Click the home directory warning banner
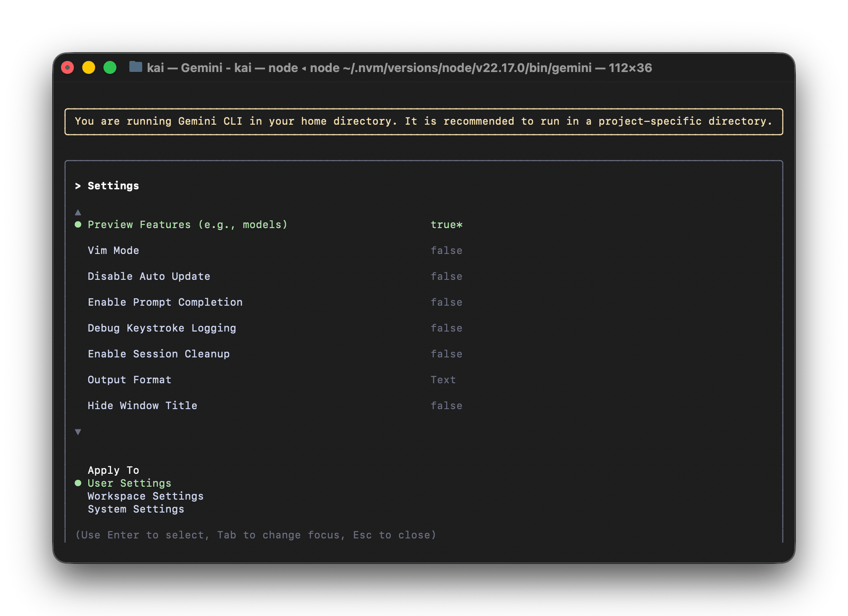Viewport: 848px width, 616px height. coord(424,121)
